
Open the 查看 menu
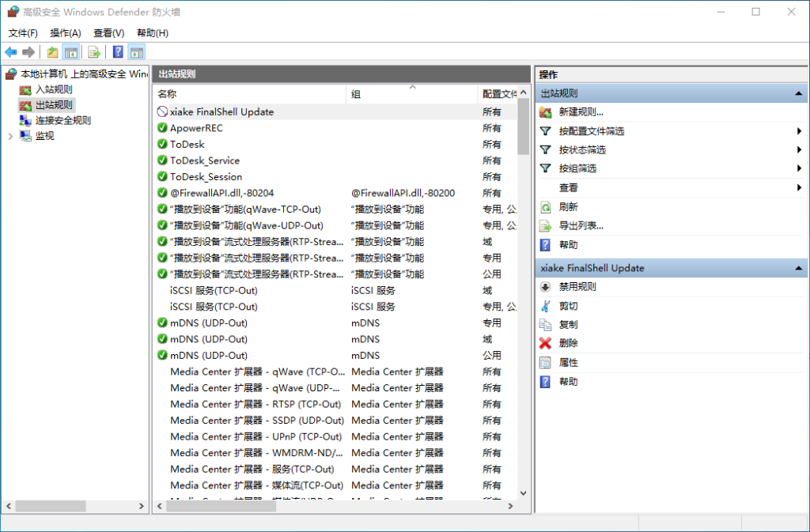[x=108, y=32]
